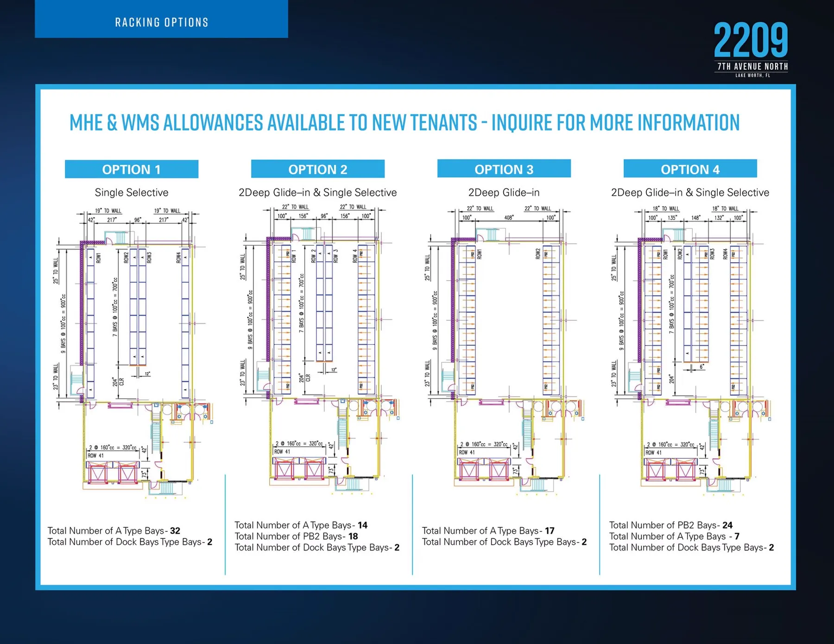Screen dimensions: 834x644
Task: Select the "7TH AVENUE NORTH" address text
Action: tap(752, 67)
